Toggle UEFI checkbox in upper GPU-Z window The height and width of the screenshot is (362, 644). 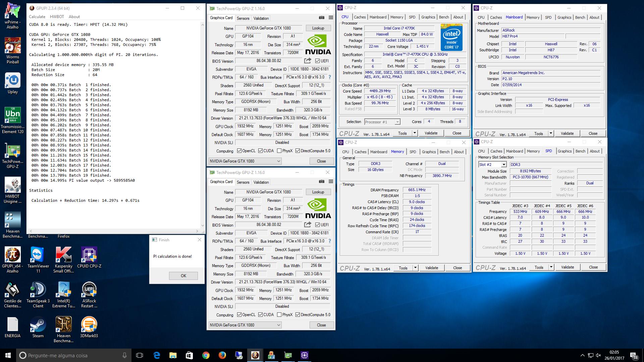[317, 61]
